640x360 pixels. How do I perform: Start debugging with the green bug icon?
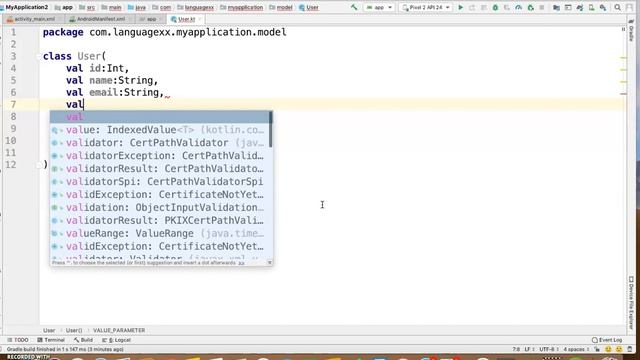click(495, 7)
